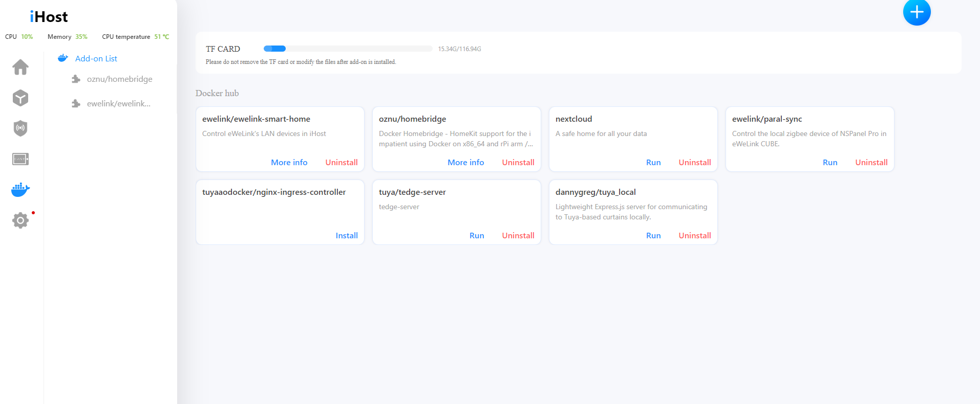Click the 'A safe home for all your data' text
Image resolution: width=980 pixels, height=404 pixels.
[601, 133]
